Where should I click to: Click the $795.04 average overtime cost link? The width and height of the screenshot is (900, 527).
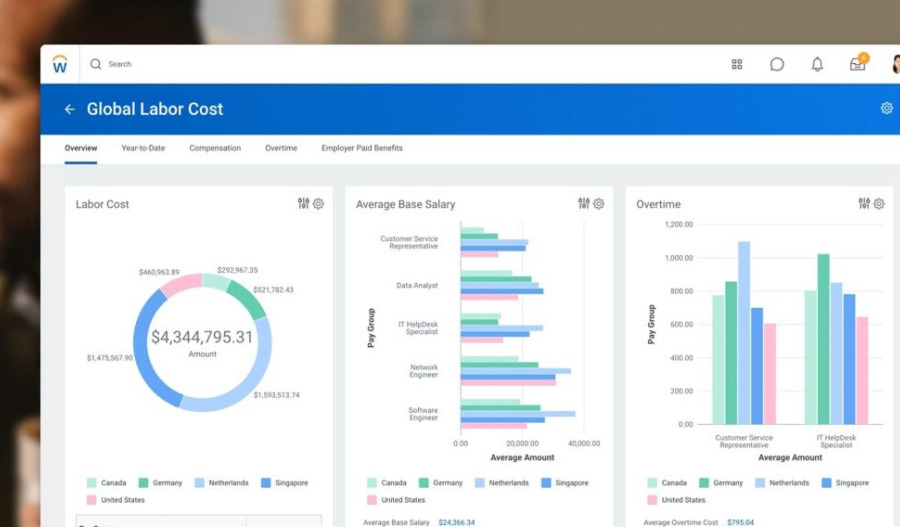tap(740, 522)
